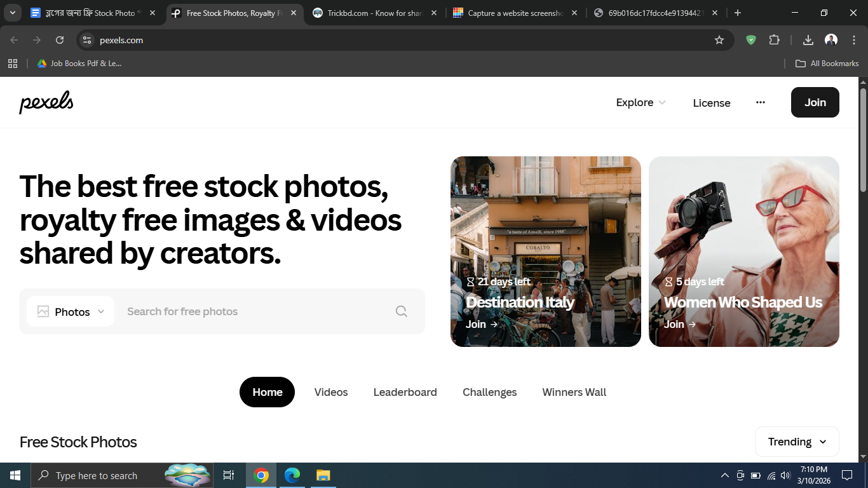Screen dimensions: 868x488
Task: Click the Search for free photos field
Action: [254, 311]
